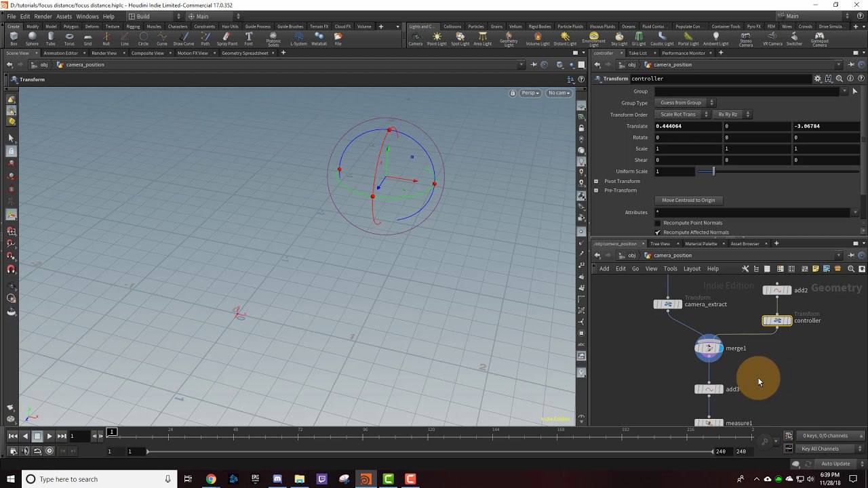Open the Windows menu
The image size is (868, 488).
coord(87,16)
